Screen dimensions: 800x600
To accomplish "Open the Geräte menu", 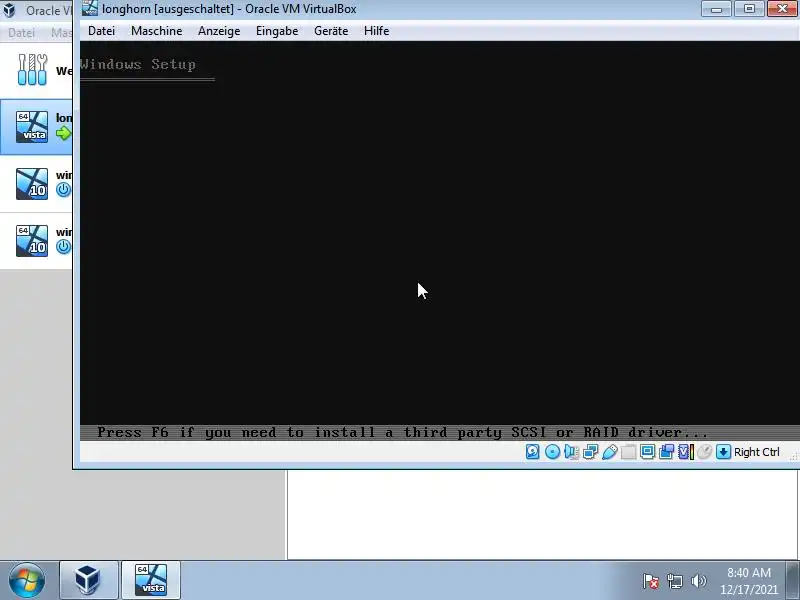I will coord(331,31).
